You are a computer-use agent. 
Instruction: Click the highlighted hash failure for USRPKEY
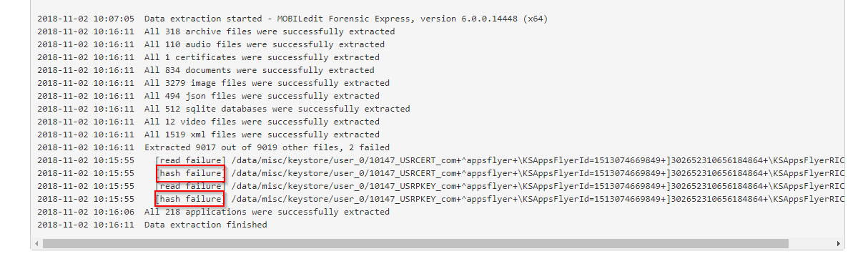tap(190, 199)
